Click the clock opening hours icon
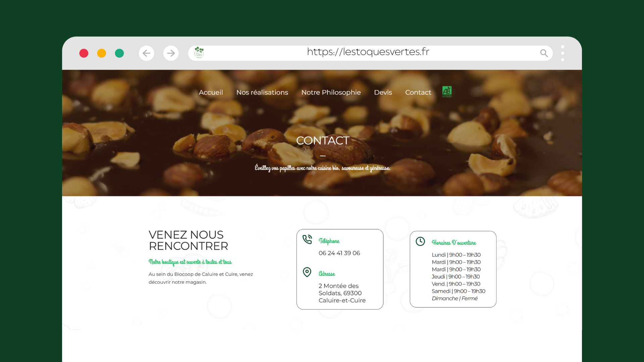Image resolution: width=644 pixels, height=362 pixels. [x=420, y=241]
